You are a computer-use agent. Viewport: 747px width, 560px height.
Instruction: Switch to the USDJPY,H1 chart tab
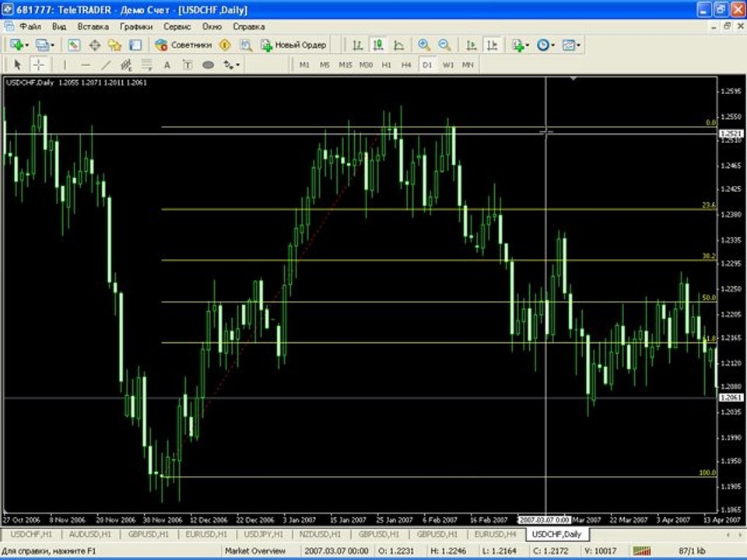264,534
